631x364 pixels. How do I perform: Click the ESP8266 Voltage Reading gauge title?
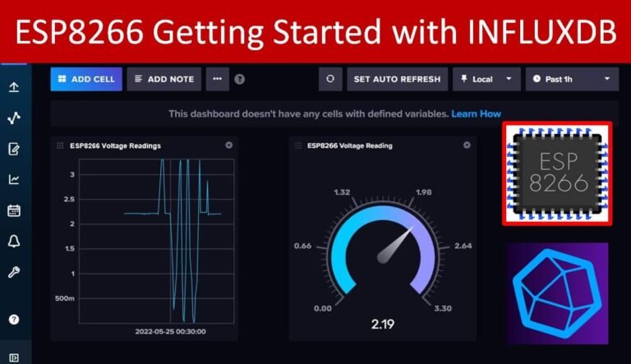pyautogui.click(x=350, y=145)
